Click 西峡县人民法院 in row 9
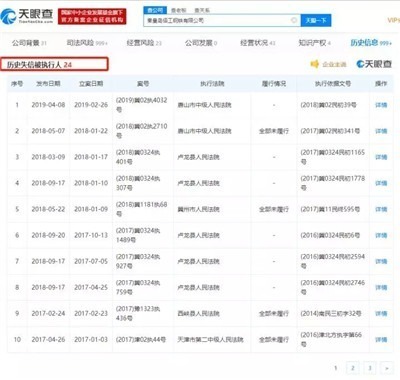 click(x=198, y=313)
